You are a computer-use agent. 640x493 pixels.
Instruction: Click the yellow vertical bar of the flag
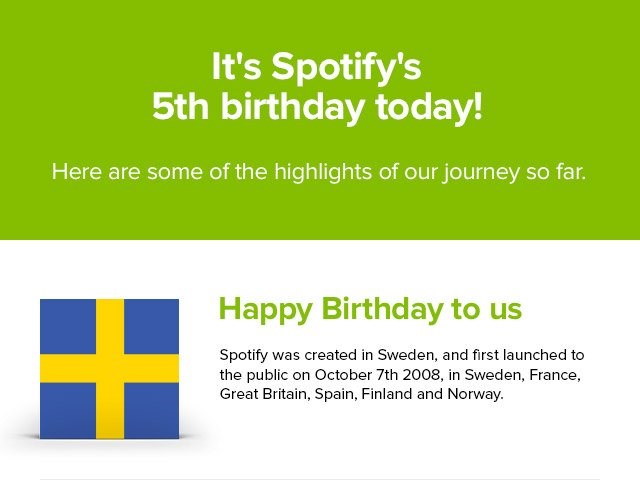pos(110,369)
